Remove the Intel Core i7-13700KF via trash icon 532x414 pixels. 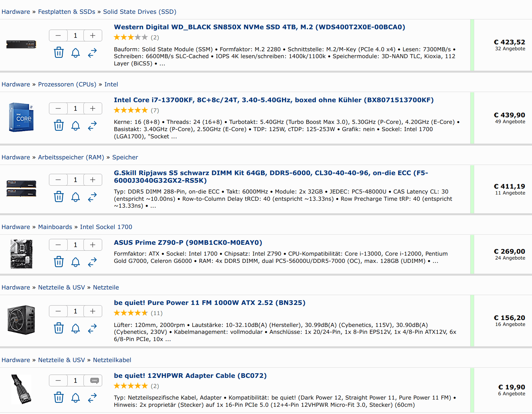(59, 126)
